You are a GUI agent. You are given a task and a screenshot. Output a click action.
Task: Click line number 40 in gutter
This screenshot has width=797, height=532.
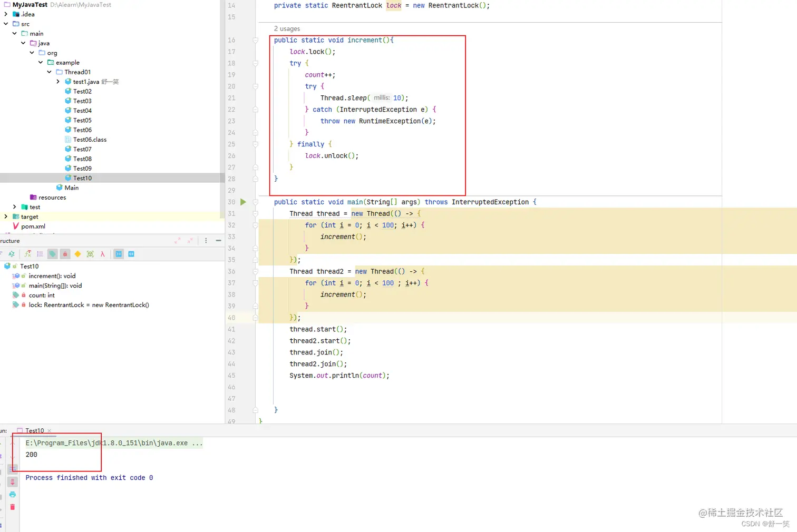click(x=231, y=318)
